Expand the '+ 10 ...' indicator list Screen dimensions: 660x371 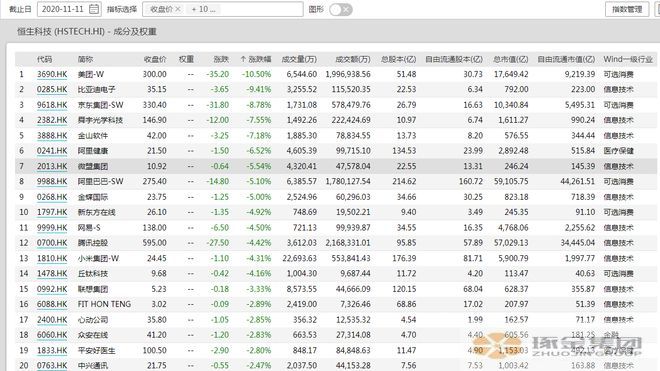[x=204, y=9]
